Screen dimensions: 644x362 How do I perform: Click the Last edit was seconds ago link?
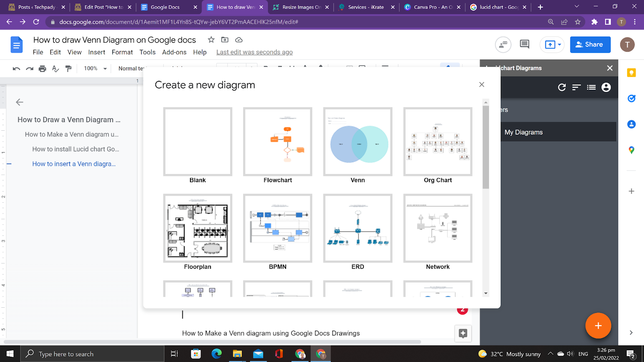tap(254, 52)
